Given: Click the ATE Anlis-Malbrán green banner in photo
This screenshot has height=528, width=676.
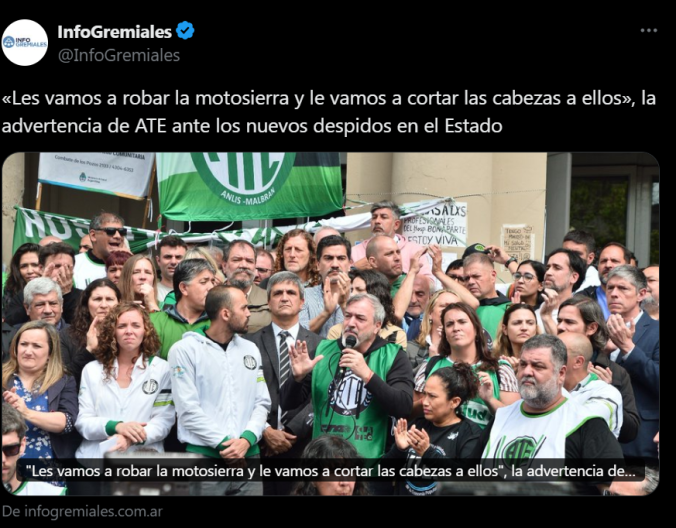Looking at the screenshot, I should click(249, 185).
